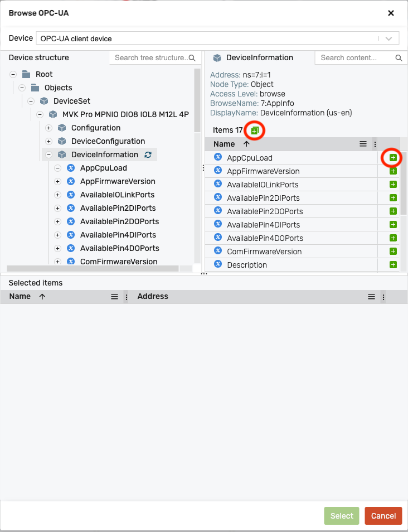Click the Root folder icon
Image resolution: width=408 pixels, height=532 pixels.
(26, 74)
